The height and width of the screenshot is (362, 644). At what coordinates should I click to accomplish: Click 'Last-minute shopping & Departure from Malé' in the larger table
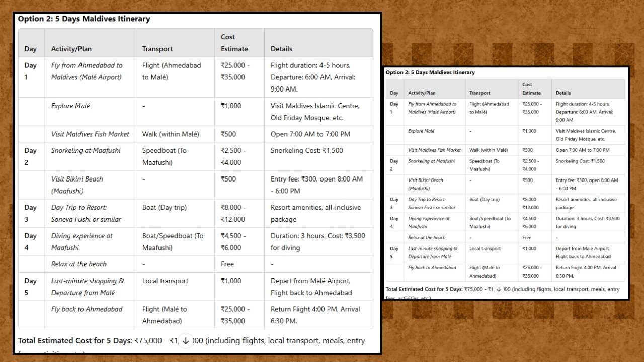pos(88,287)
